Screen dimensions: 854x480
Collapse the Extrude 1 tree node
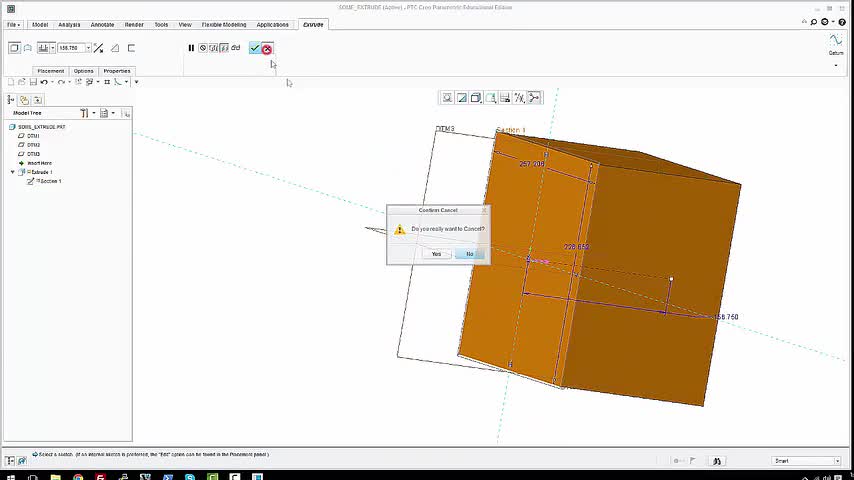tap(13, 172)
